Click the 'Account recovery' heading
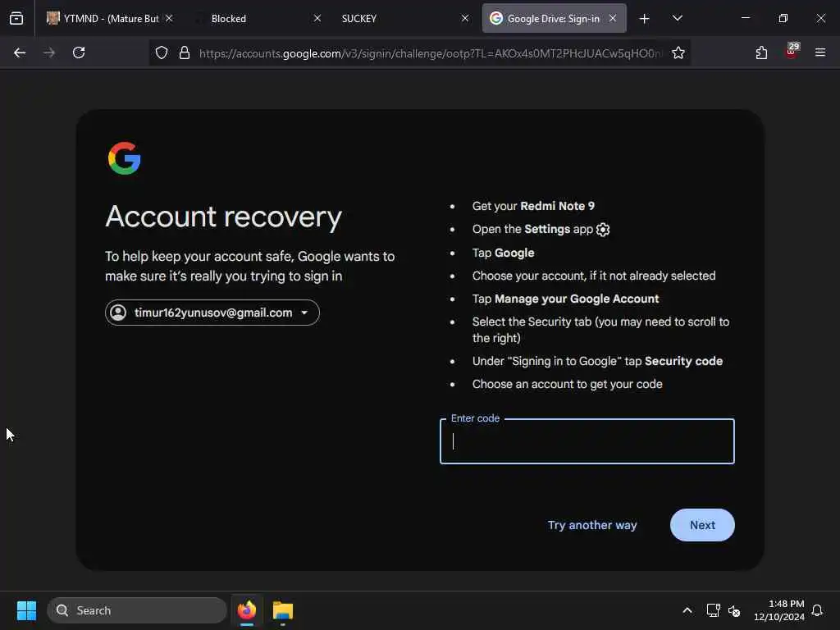Viewport: 840px width, 630px height. coord(223,217)
